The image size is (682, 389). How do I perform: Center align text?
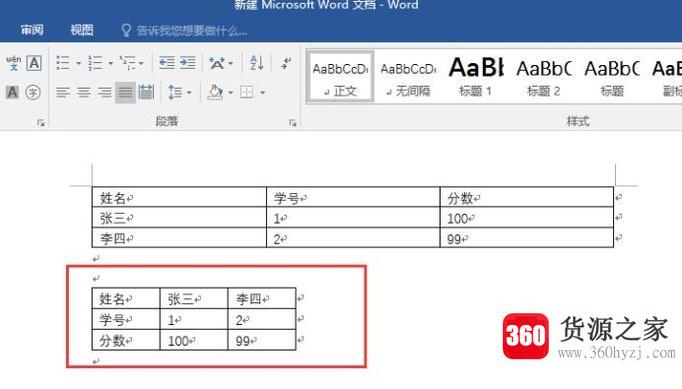click(84, 92)
